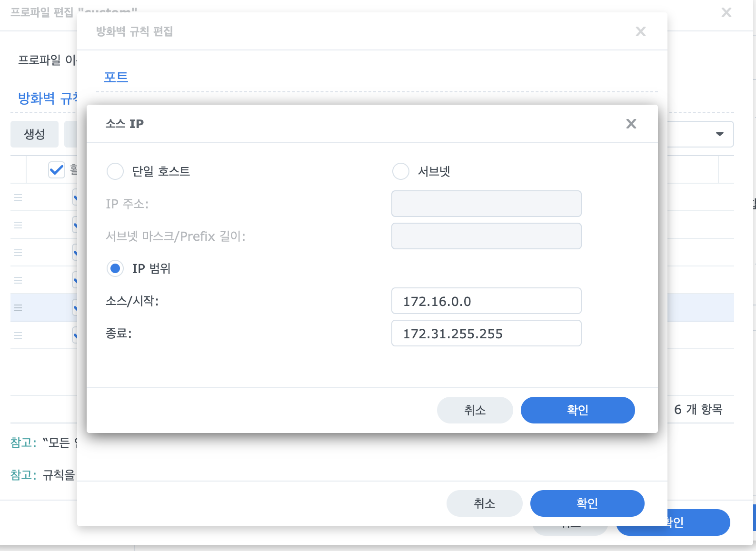The image size is (756, 551).
Task: Click the 생성 button in profile window
Action: (x=34, y=134)
